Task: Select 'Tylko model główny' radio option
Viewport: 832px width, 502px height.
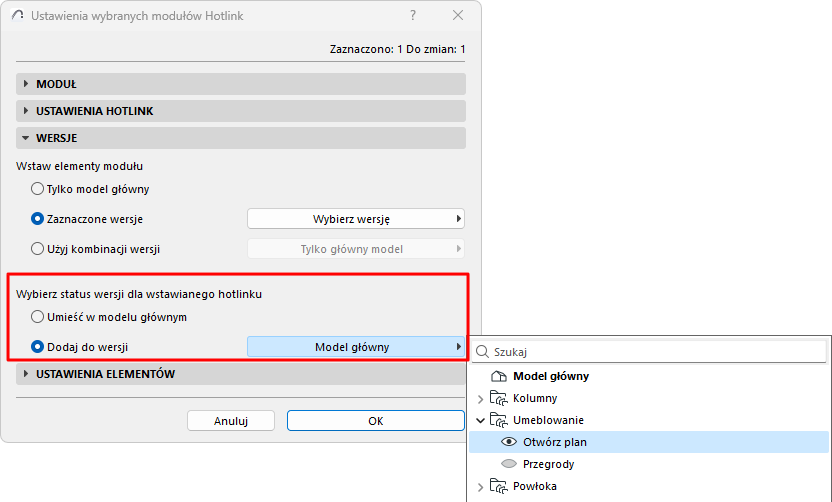Action: [x=90, y=189]
